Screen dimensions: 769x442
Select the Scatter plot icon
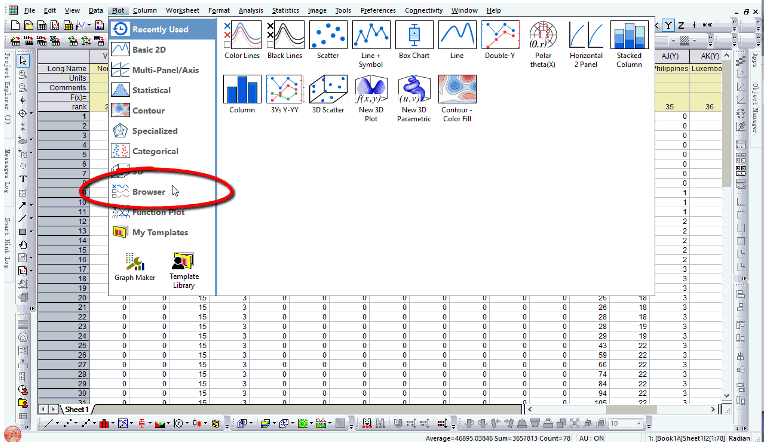click(x=328, y=40)
